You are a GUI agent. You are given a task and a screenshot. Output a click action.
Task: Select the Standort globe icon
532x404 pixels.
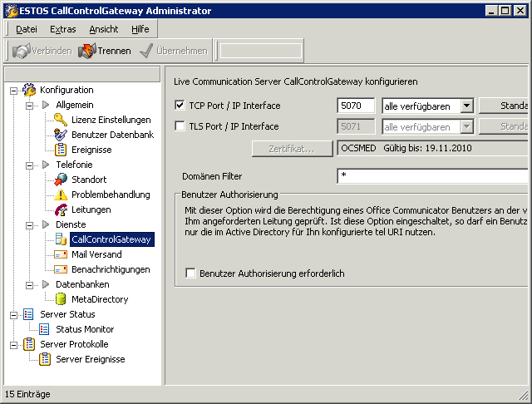pos(61,180)
